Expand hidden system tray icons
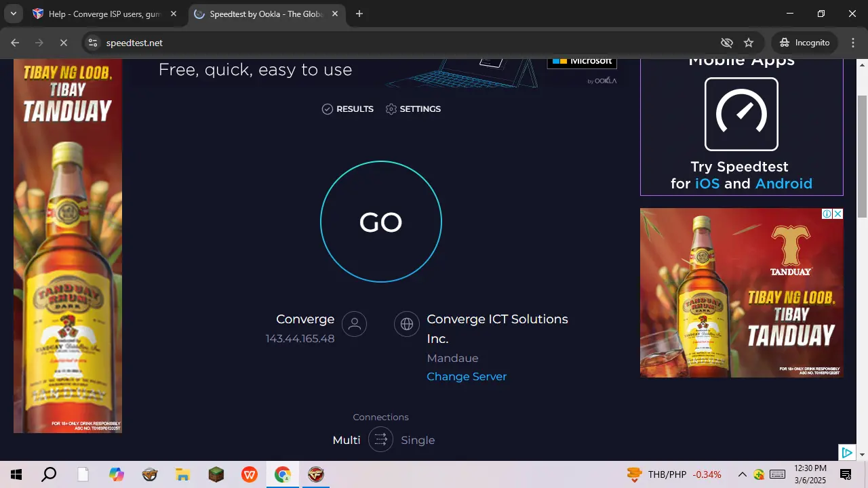The image size is (868, 488). 743,474
